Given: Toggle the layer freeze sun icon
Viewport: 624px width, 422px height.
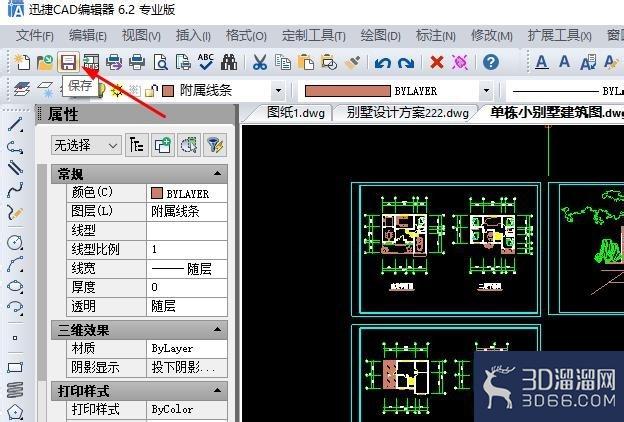Looking at the screenshot, I should coord(117,91).
